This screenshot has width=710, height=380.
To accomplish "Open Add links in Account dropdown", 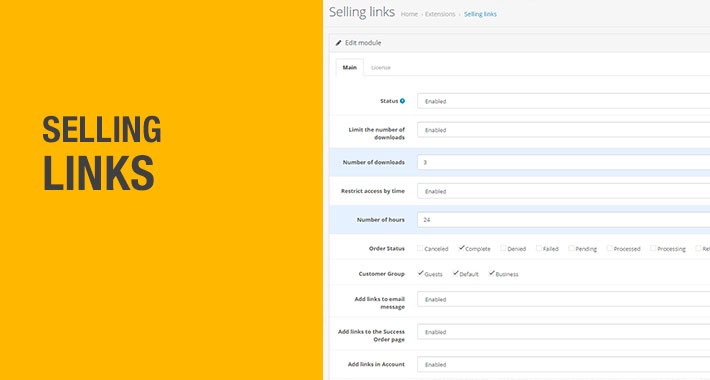I will [x=563, y=365].
